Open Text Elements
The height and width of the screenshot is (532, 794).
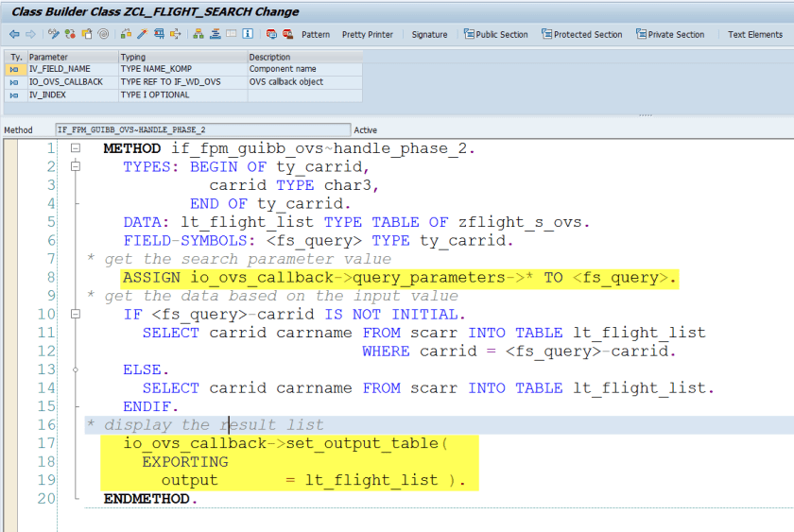coord(755,34)
